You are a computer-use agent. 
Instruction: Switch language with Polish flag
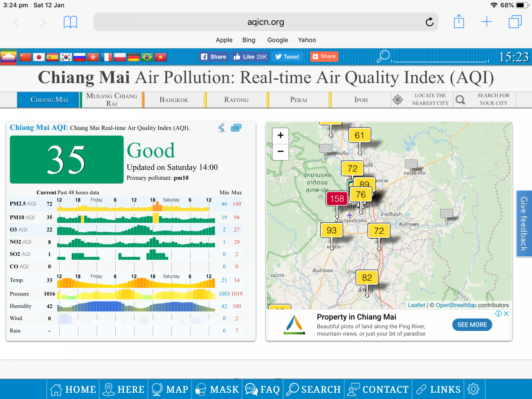(120, 57)
